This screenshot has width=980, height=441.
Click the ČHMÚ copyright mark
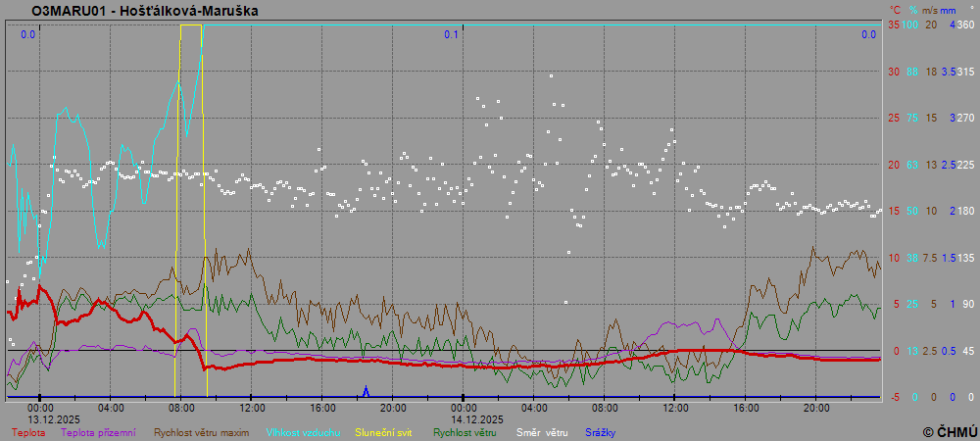click(x=950, y=431)
